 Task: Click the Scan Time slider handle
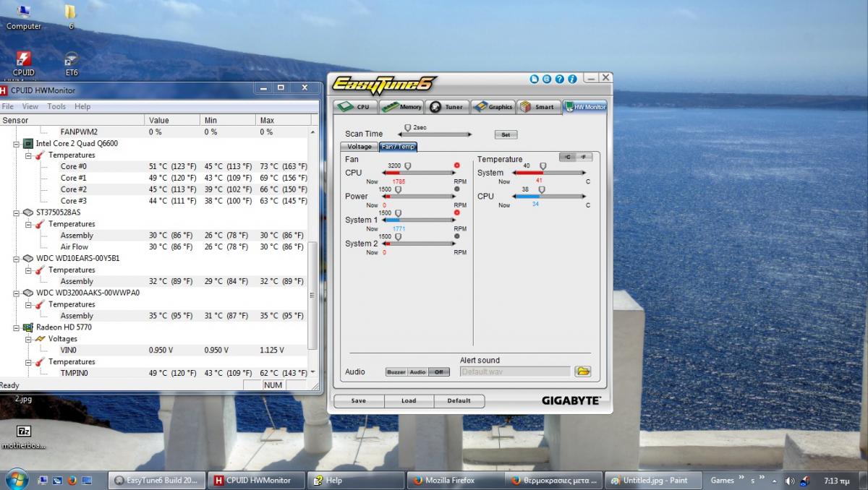click(x=407, y=128)
